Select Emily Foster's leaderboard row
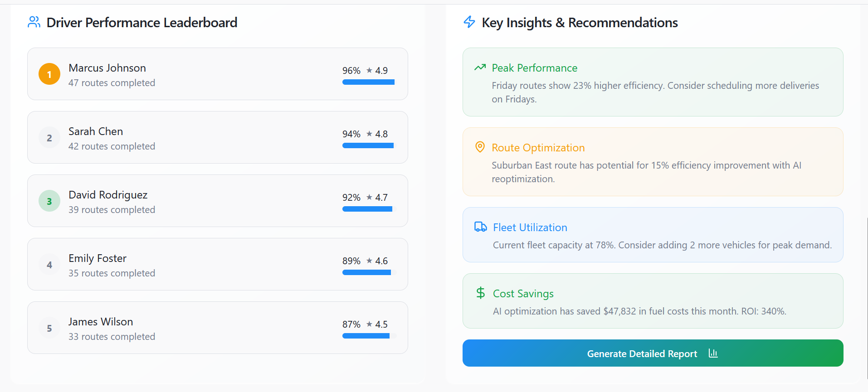This screenshot has height=392, width=868. tap(218, 264)
